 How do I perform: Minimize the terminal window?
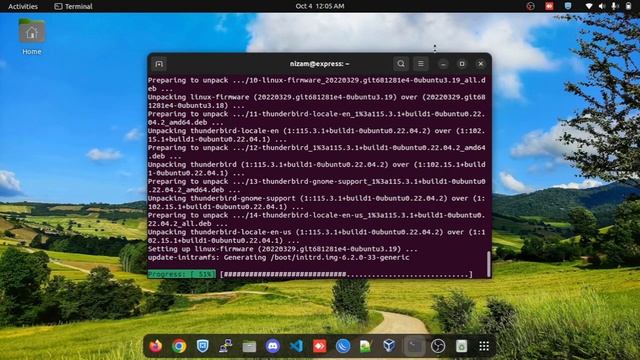click(443, 64)
